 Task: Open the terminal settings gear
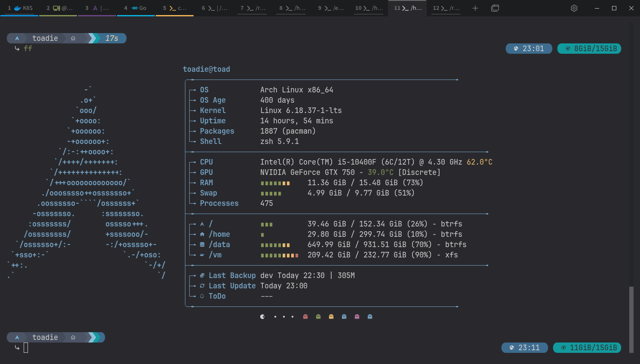574,8
